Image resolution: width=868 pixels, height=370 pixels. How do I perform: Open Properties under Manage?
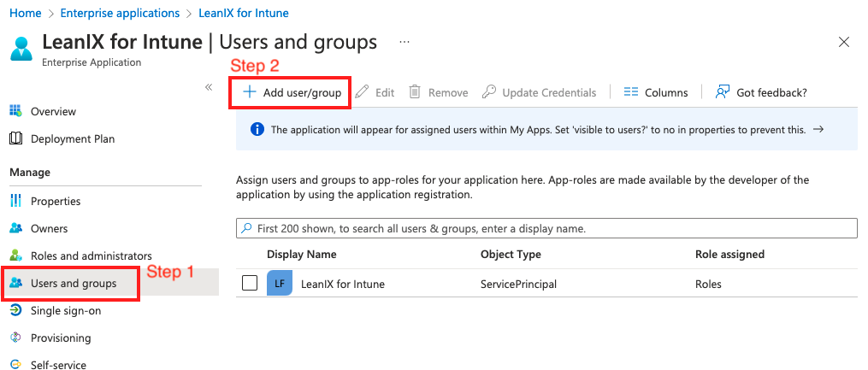56,201
